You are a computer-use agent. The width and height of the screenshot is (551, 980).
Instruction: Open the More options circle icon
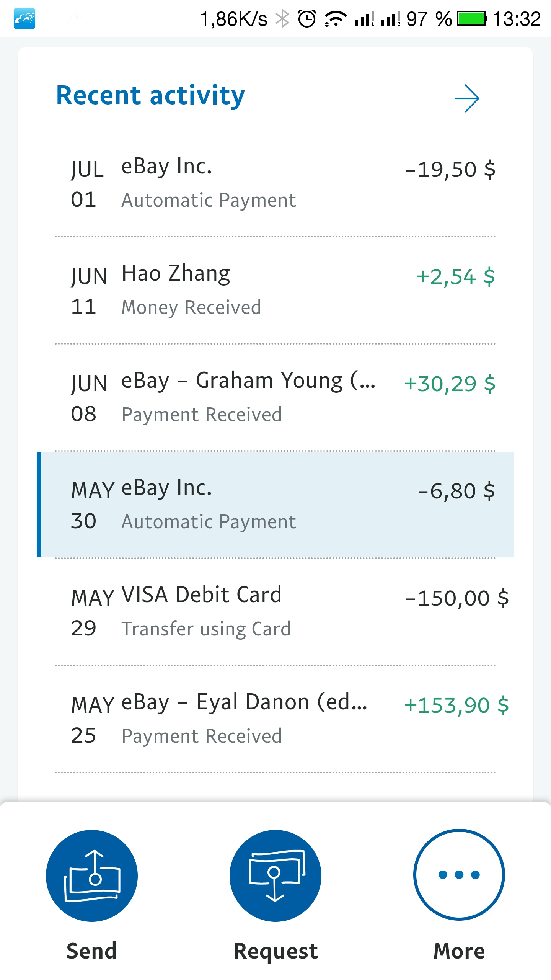459,875
